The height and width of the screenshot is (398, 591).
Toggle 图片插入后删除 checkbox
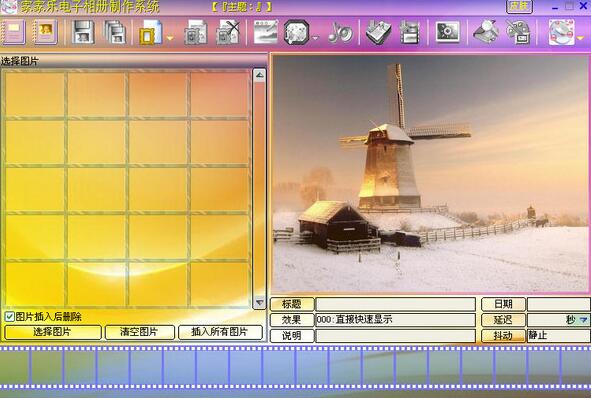9,317
